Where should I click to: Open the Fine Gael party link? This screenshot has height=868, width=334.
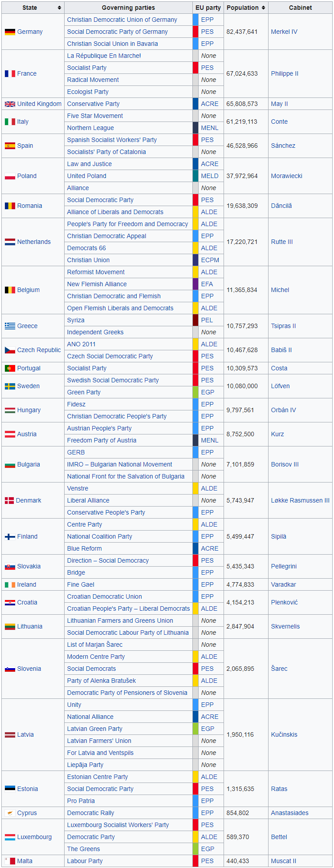point(81,585)
